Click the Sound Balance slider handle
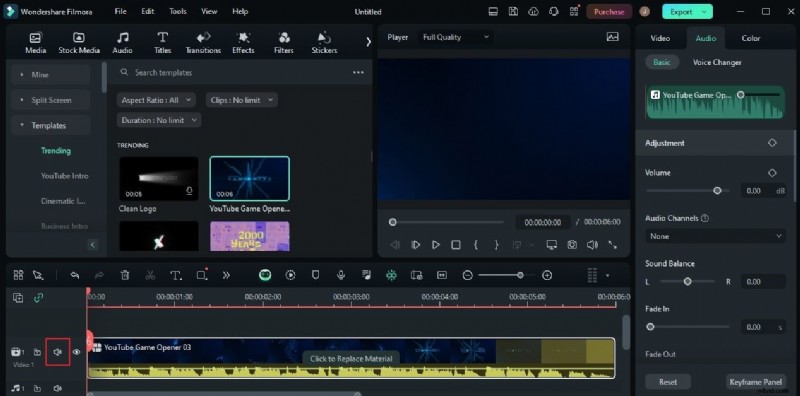The image size is (800, 396). click(x=688, y=282)
